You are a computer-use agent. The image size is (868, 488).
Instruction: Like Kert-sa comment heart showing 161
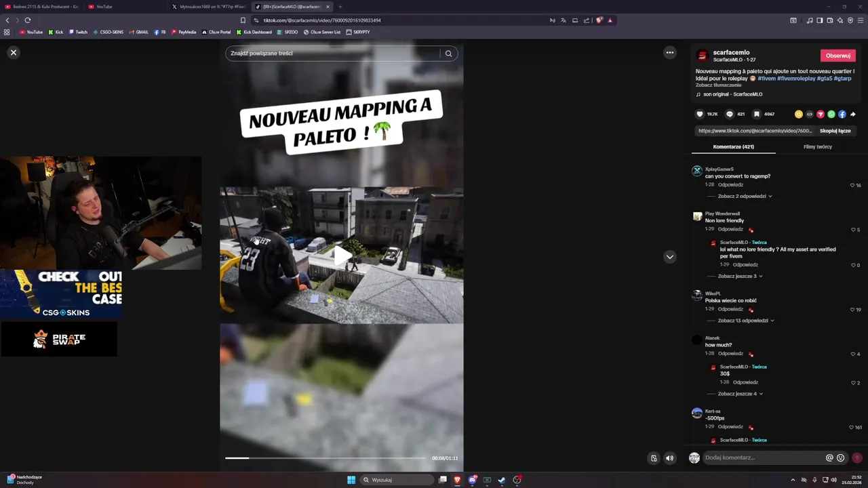tap(852, 428)
